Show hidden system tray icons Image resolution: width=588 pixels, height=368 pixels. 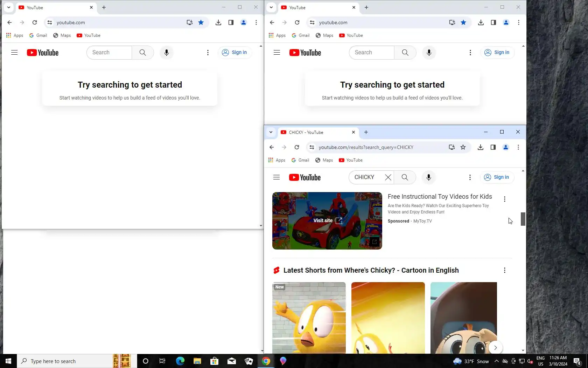point(497,361)
